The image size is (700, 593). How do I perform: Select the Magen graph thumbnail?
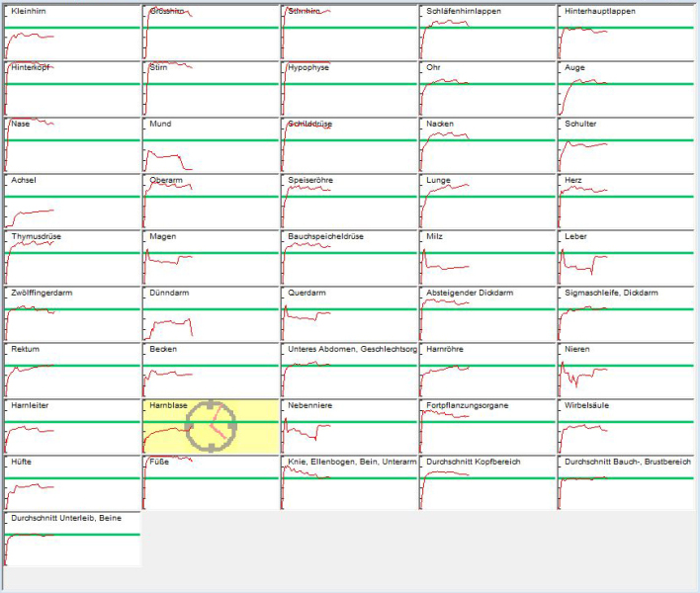[211, 258]
